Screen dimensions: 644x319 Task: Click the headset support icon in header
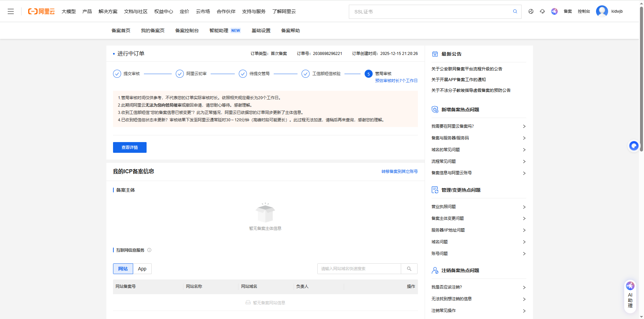click(542, 11)
